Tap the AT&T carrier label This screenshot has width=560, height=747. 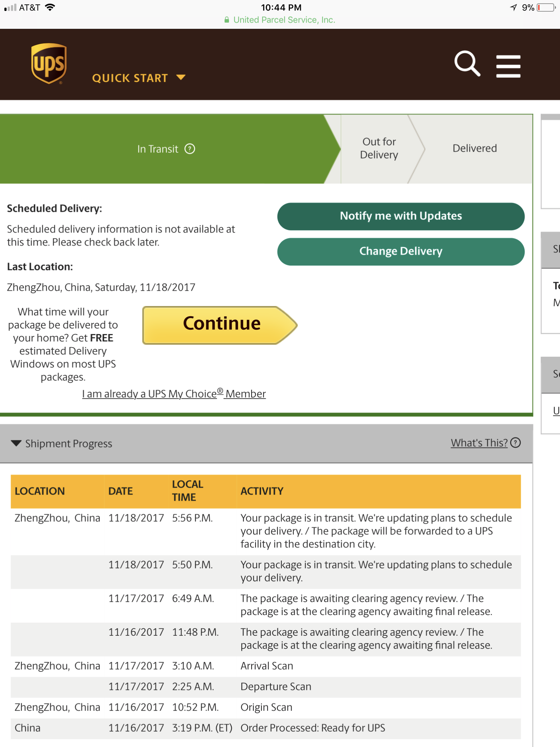pos(30,7)
